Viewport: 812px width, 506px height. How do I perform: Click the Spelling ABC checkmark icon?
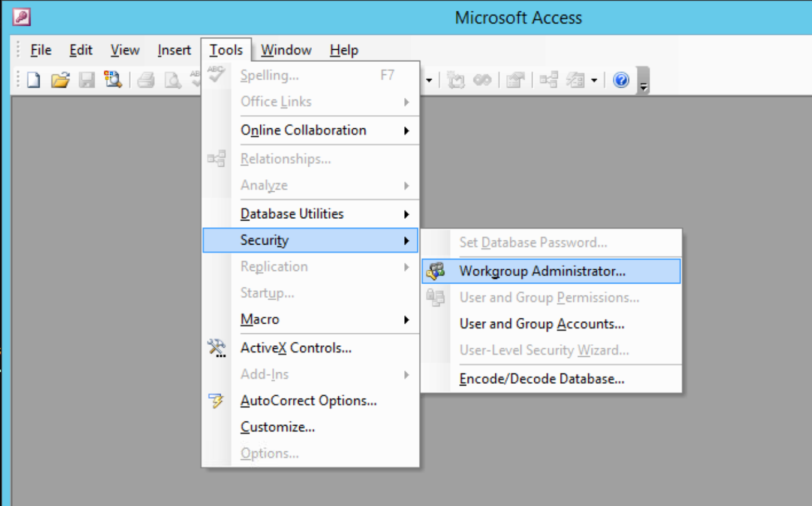point(216,75)
